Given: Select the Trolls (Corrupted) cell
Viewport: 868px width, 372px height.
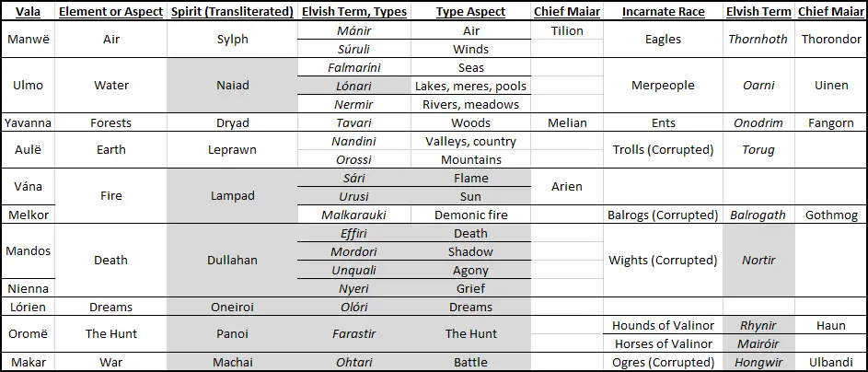Looking at the screenshot, I should click(663, 149).
